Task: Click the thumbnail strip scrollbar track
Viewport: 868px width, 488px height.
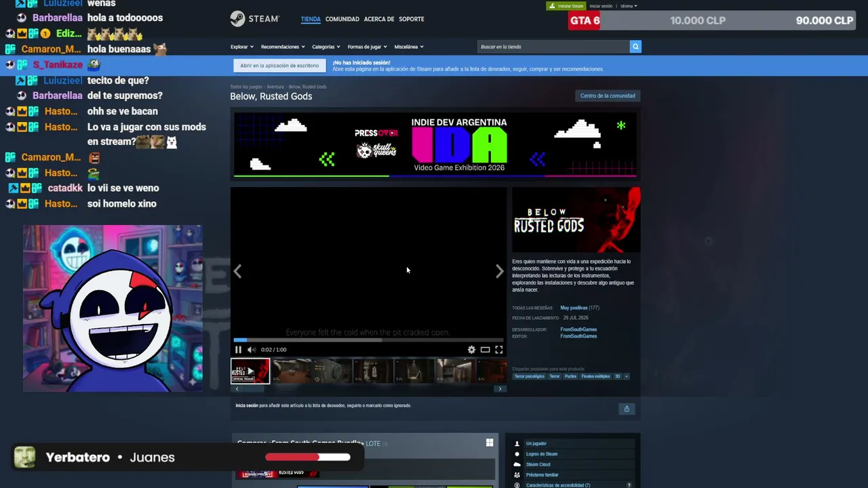Action: [368, 389]
